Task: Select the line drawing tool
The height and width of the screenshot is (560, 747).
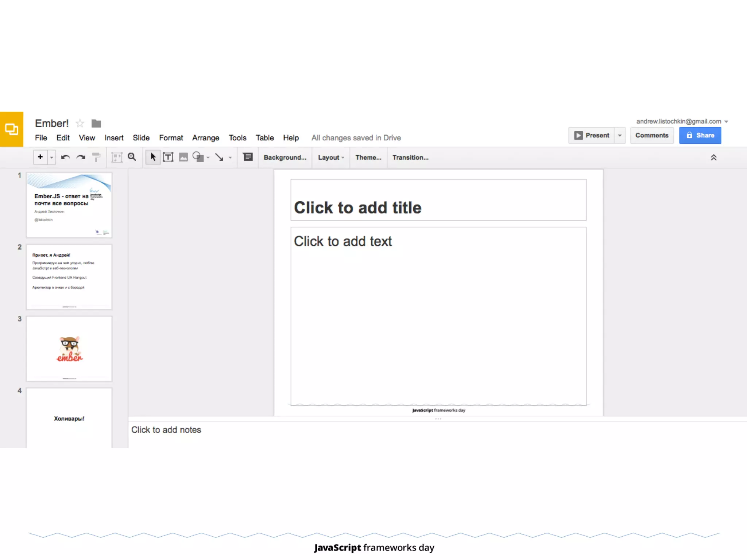Action: pos(219,157)
